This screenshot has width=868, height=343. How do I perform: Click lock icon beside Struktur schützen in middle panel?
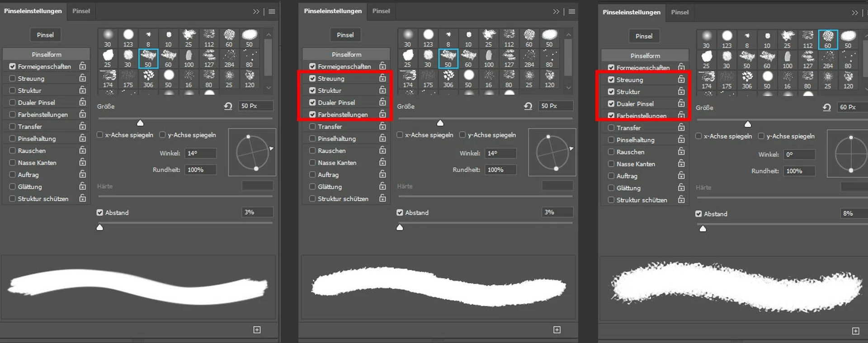pos(382,198)
